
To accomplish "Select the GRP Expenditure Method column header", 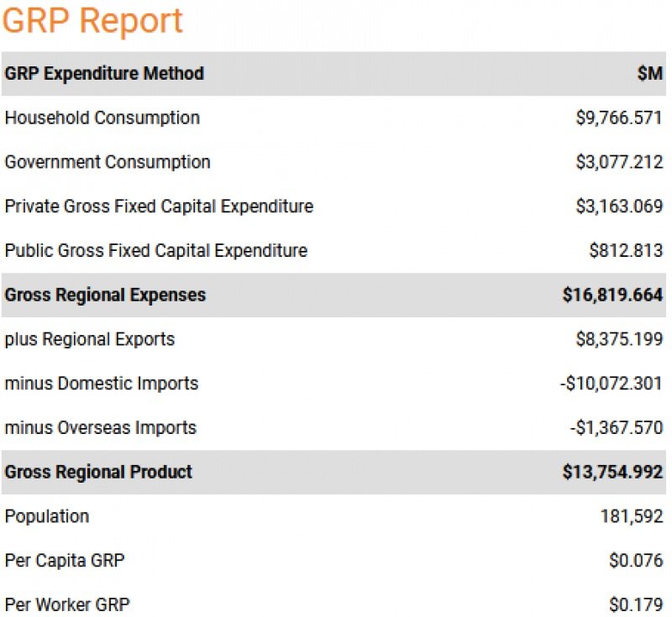I will pyautogui.click(x=104, y=74).
